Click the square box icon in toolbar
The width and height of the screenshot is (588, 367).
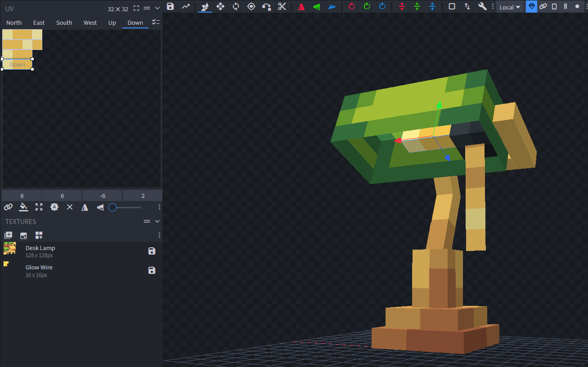[452, 6]
